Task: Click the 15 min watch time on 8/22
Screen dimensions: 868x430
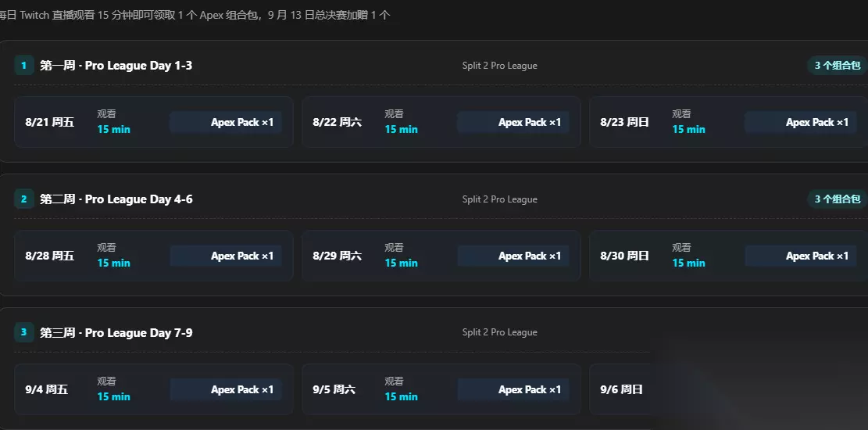Action: [402, 129]
